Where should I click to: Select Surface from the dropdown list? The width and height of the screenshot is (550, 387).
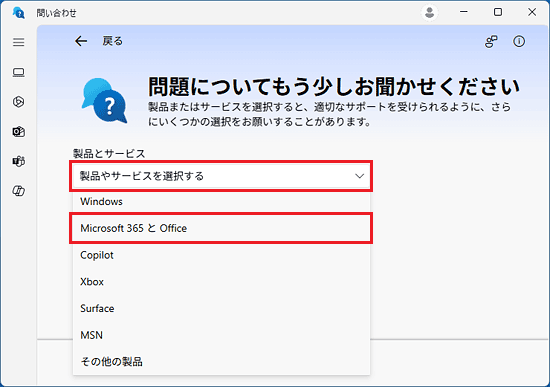(x=221, y=308)
